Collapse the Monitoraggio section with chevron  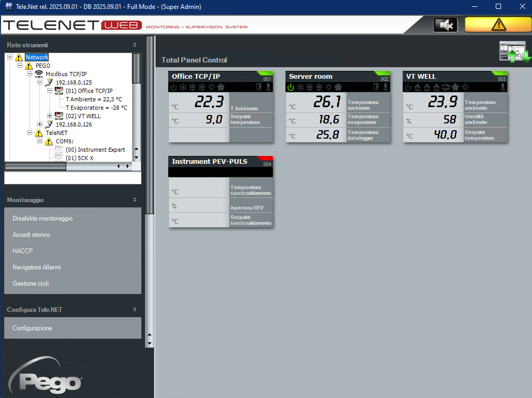[135, 200]
